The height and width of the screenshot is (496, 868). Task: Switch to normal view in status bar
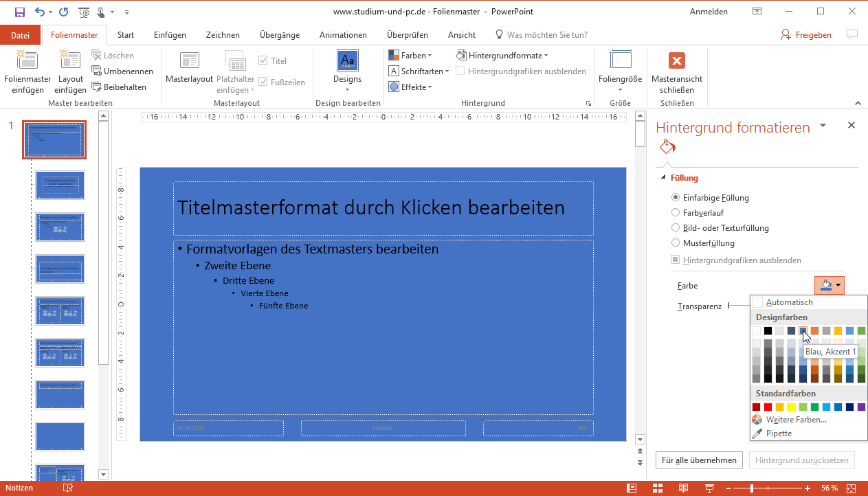pos(632,488)
